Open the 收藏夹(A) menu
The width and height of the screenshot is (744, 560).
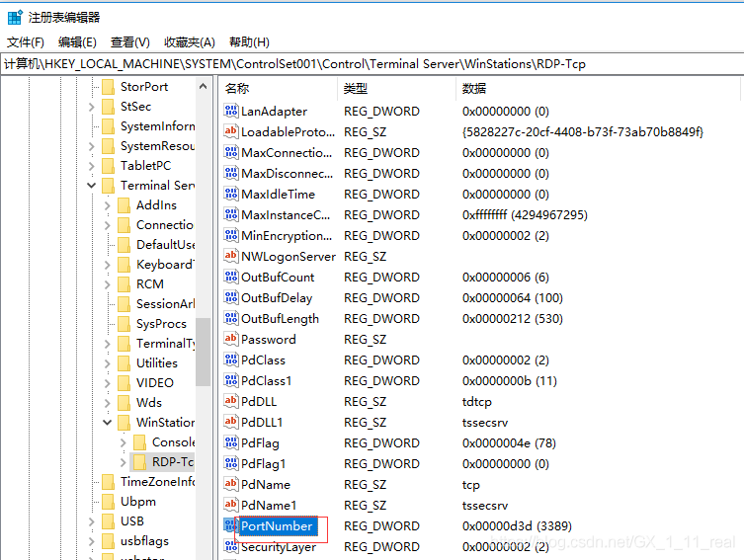coord(190,42)
